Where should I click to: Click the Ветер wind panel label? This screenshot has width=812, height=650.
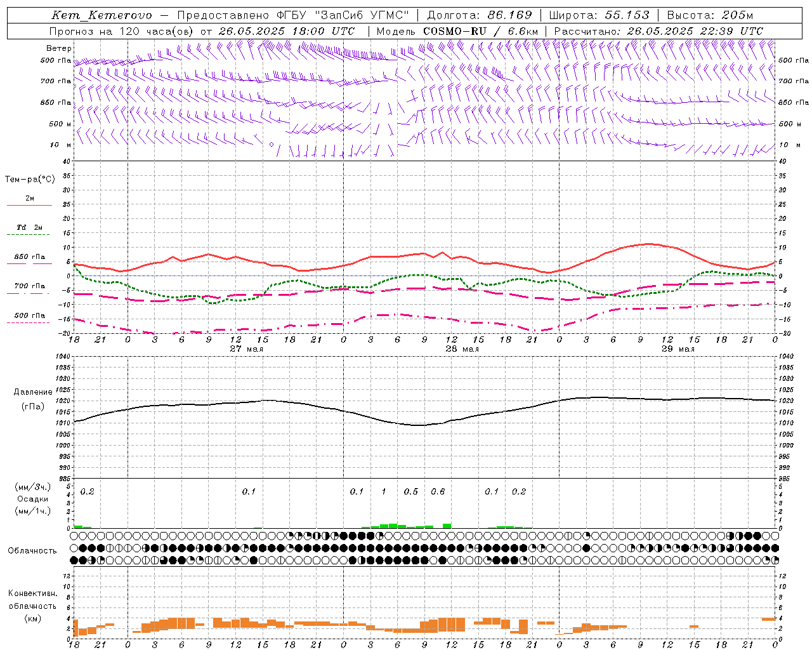(x=59, y=48)
